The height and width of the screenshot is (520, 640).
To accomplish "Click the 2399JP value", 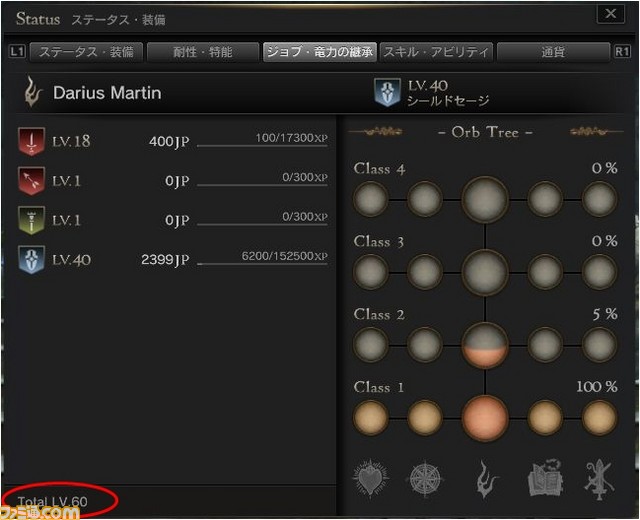I will click(x=165, y=260).
